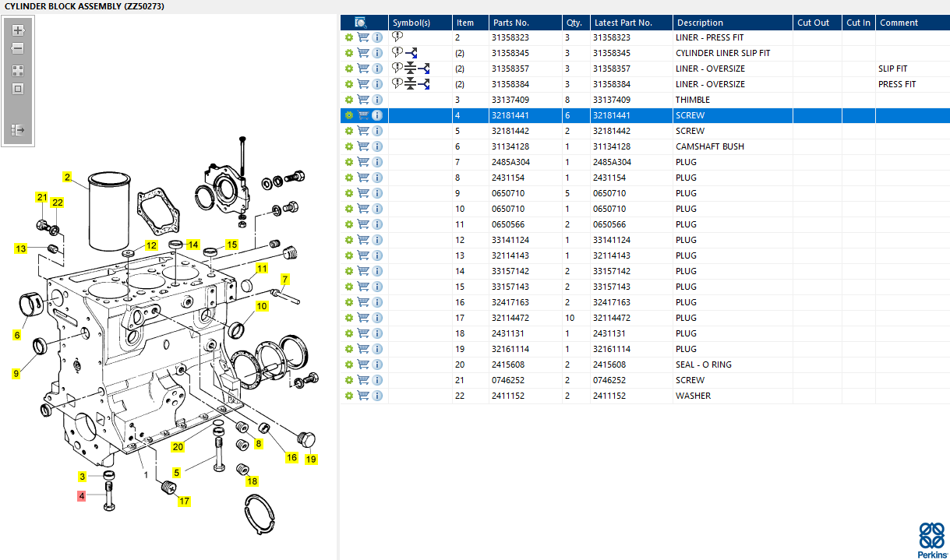
Task: Click gear icon for SCREW 0746252
Action: click(x=349, y=380)
